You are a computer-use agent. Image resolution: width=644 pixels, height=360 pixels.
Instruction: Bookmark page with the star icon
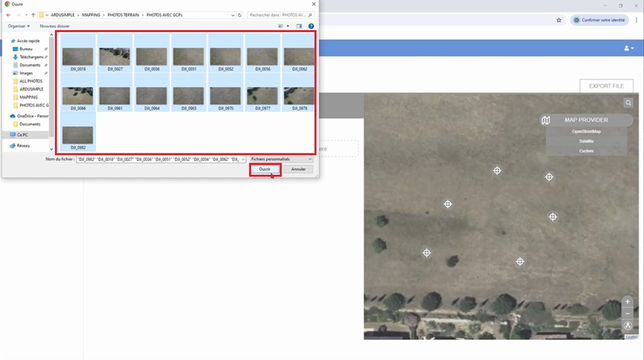click(x=559, y=20)
